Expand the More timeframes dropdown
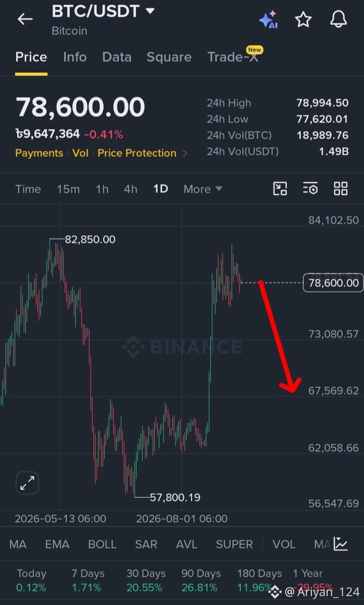The width and height of the screenshot is (364, 605). (x=203, y=189)
